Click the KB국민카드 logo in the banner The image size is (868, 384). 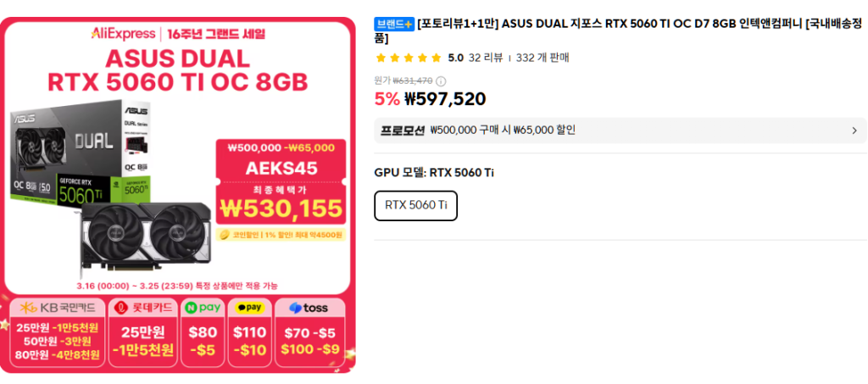tap(57, 307)
